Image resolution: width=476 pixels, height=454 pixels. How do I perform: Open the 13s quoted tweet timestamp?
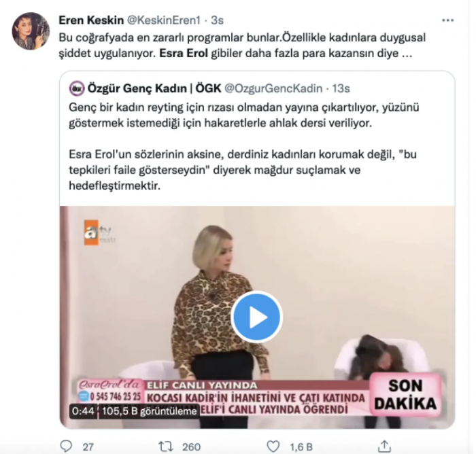click(x=341, y=88)
